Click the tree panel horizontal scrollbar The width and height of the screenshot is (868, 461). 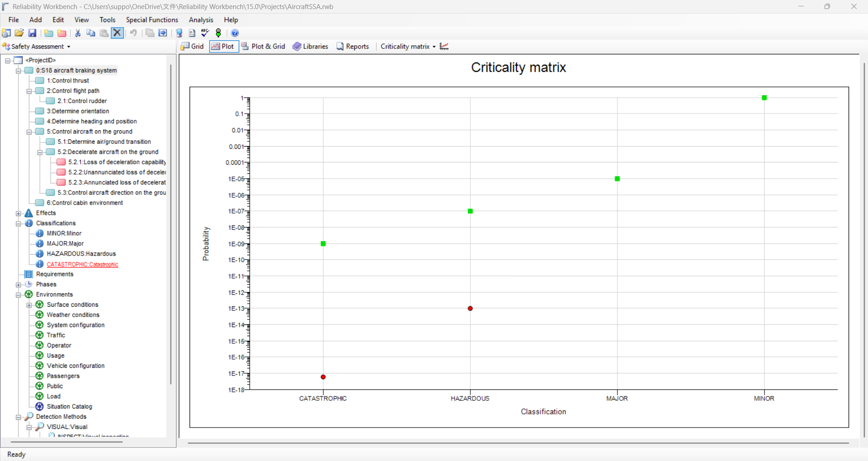pos(67,442)
